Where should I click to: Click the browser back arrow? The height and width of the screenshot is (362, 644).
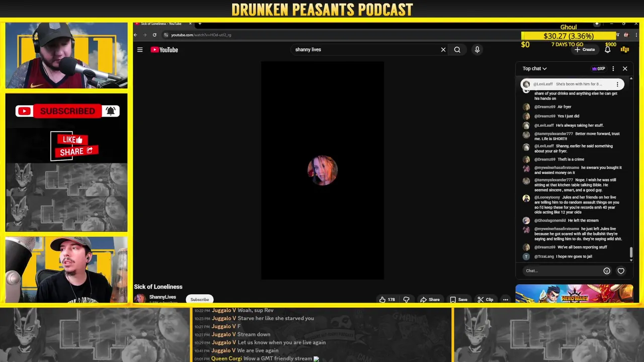135,35
